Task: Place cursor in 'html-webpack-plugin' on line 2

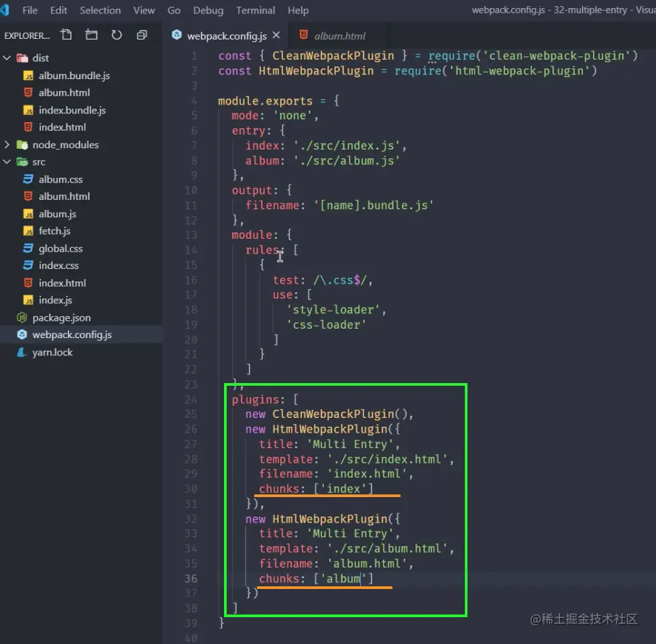Action: [x=519, y=70]
